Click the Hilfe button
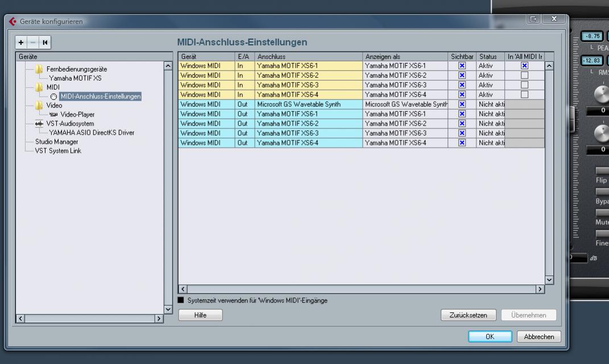Image resolution: width=609 pixels, height=364 pixels. click(x=200, y=315)
